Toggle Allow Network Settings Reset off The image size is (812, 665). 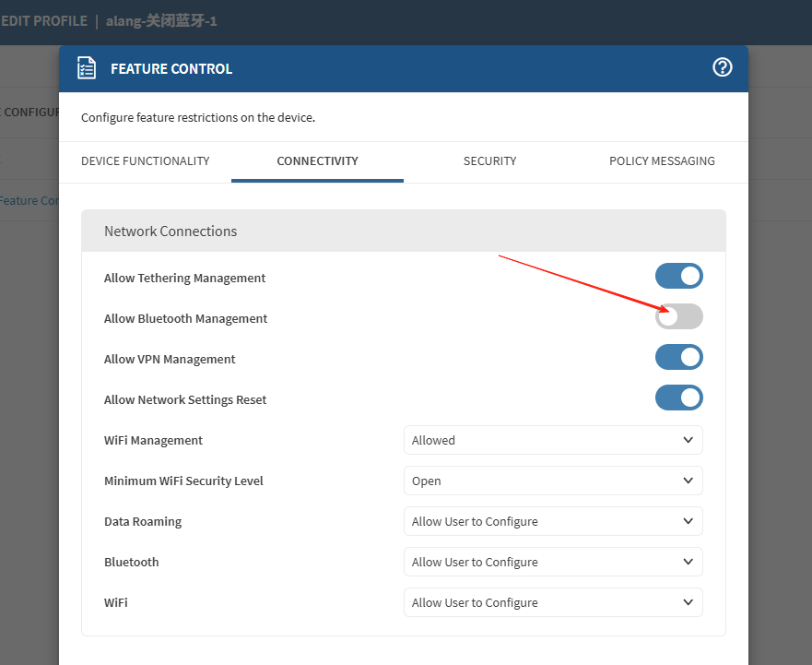678,398
